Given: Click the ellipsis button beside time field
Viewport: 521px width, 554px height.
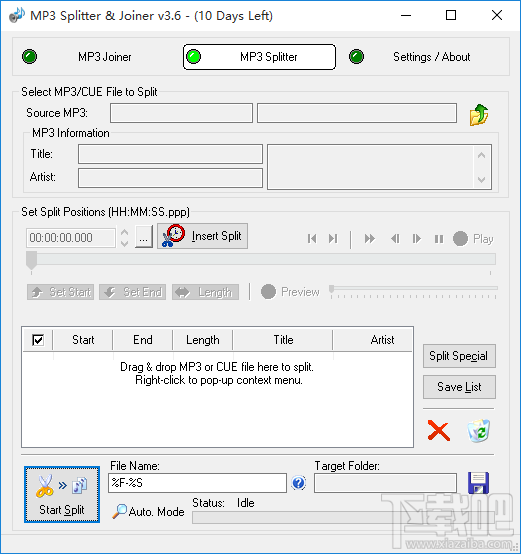Looking at the screenshot, I should point(144,236).
